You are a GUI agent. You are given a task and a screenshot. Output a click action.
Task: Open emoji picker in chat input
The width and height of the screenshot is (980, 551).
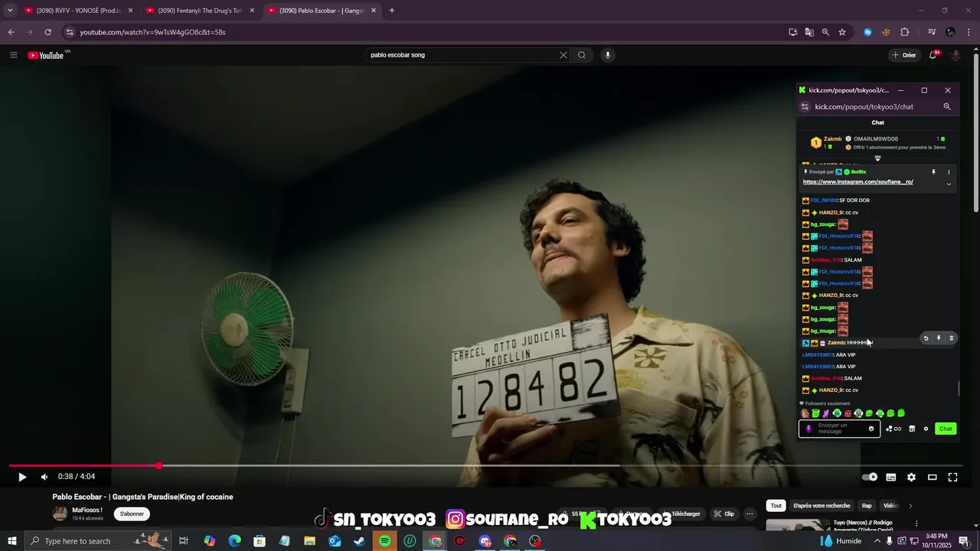pos(871,429)
